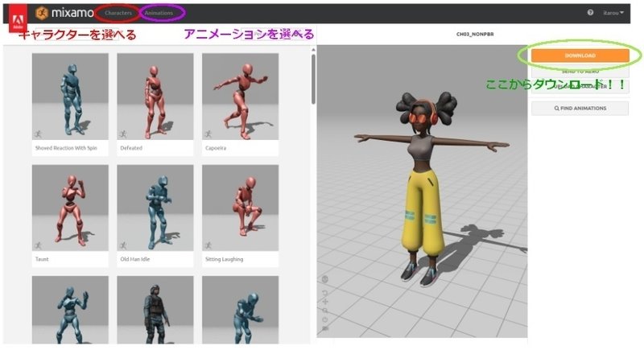This screenshot has width=644, height=350.
Task: Open the help question mark icon
Action: [x=590, y=12]
